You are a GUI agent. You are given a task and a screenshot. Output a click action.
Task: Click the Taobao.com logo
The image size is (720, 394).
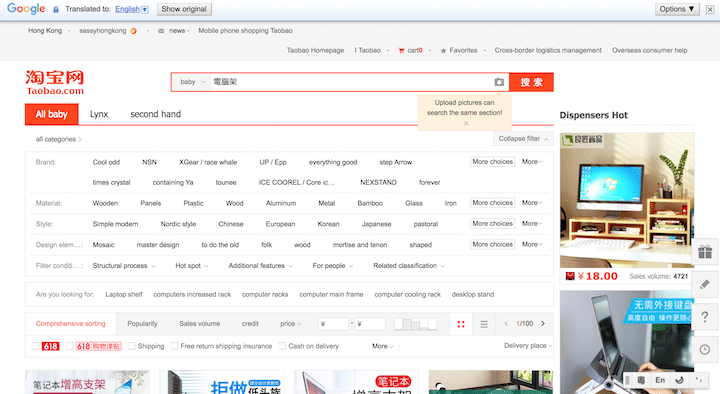[x=55, y=83]
